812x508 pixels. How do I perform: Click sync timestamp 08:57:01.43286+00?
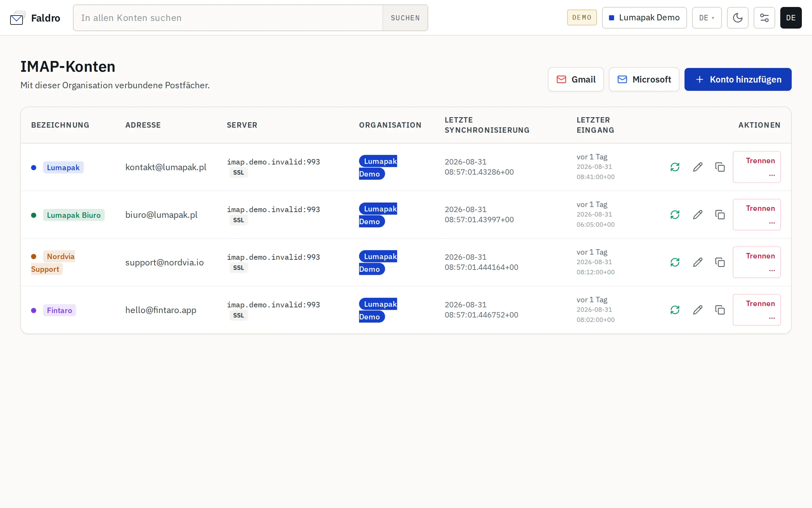point(479,172)
